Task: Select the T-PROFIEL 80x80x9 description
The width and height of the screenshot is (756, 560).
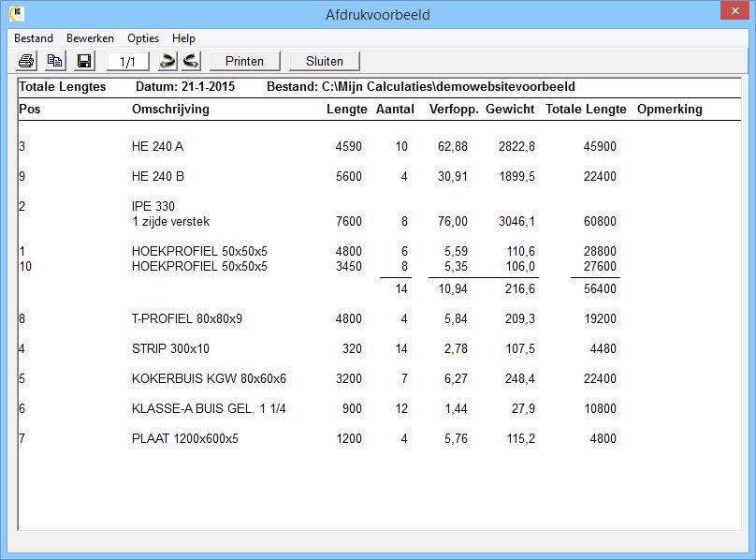Action: 187,318
